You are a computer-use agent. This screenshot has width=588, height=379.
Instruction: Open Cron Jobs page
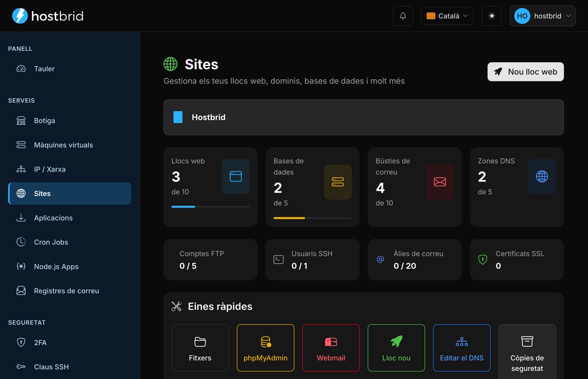[x=70, y=242]
